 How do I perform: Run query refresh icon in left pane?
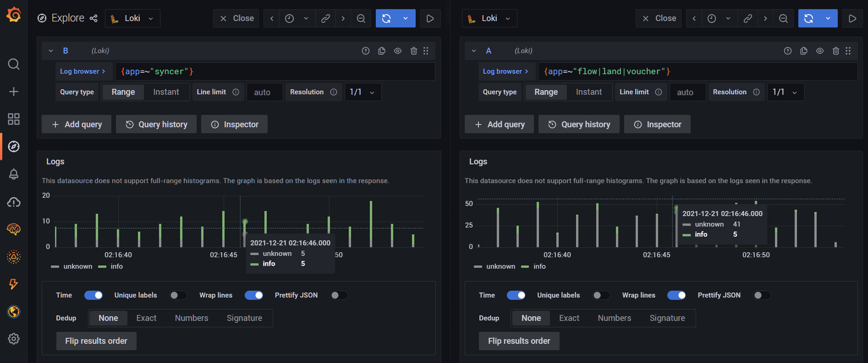click(386, 18)
